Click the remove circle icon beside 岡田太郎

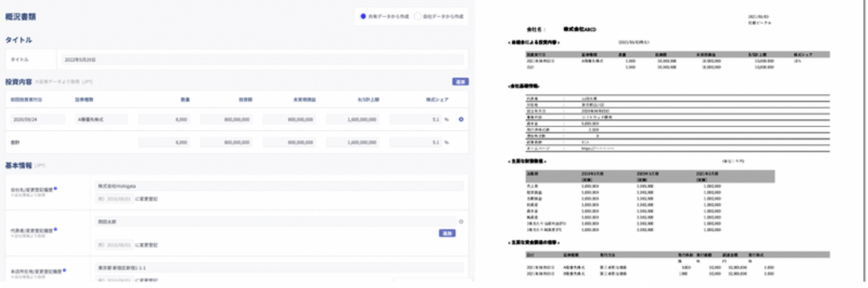point(461,222)
